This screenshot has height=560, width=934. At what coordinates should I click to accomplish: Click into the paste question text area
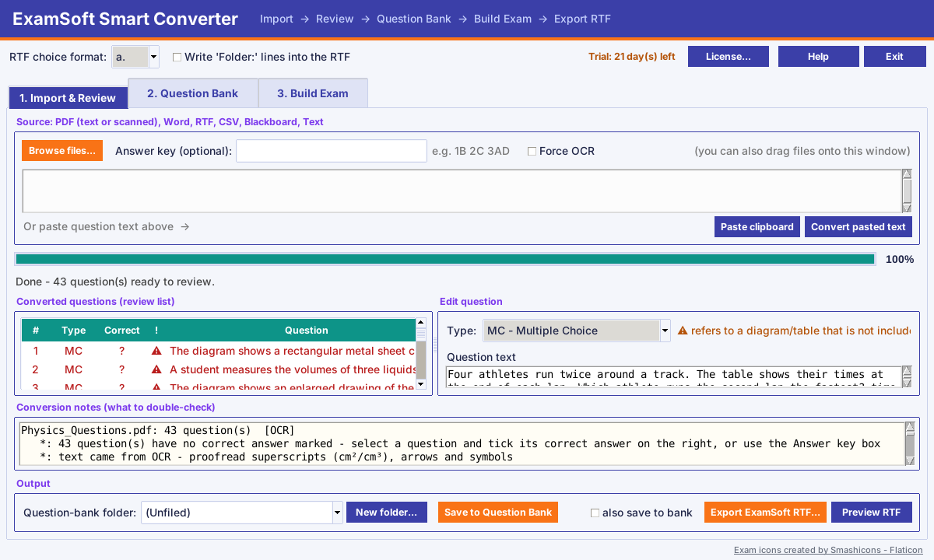pyautogui.click(x=462, y=191)
